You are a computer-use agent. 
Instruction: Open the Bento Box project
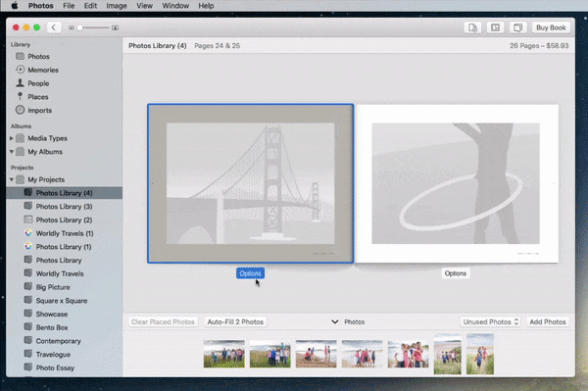pos(52,327)
